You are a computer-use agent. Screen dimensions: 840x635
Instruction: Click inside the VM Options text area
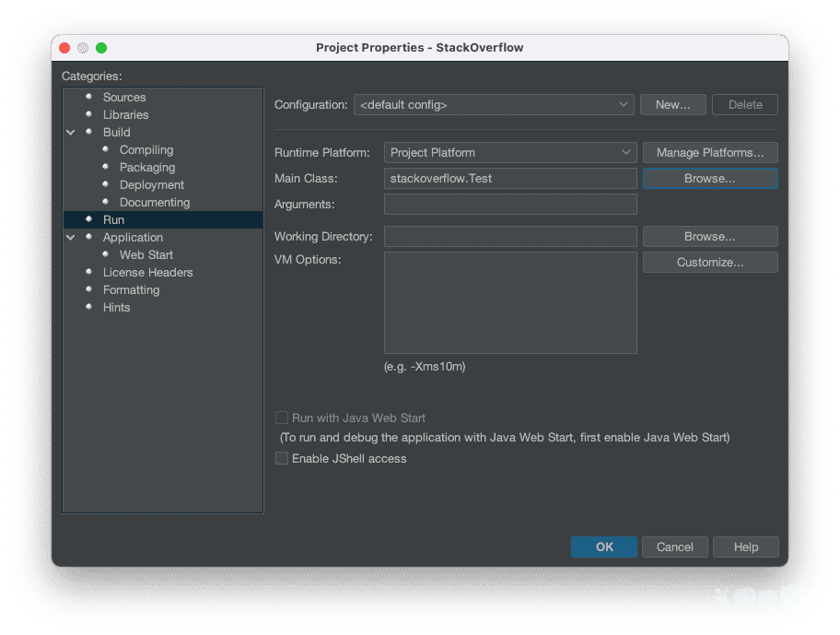(x=510, y=303)
